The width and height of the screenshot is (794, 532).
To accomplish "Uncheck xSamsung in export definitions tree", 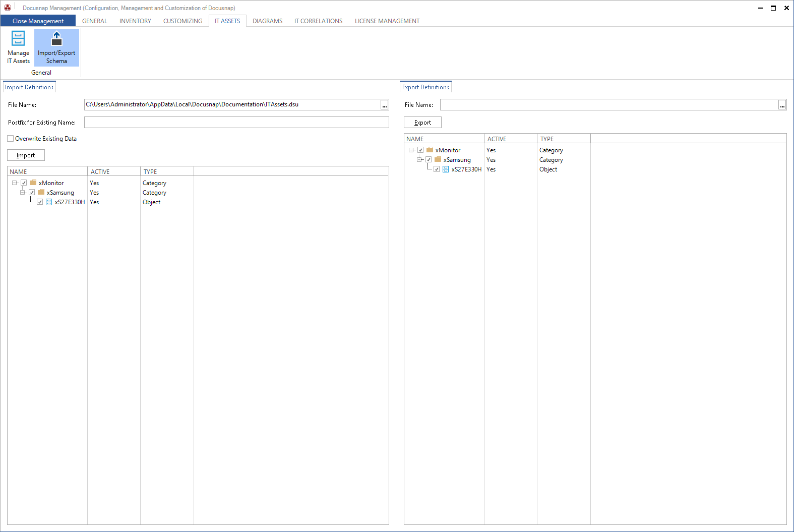I will tap(429, 159).
